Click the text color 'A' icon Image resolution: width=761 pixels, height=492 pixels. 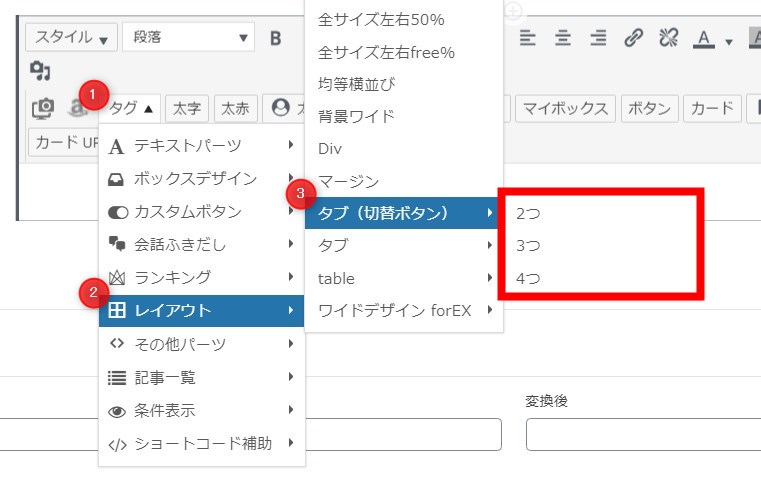pyautogui.click(x=704, y=39)
